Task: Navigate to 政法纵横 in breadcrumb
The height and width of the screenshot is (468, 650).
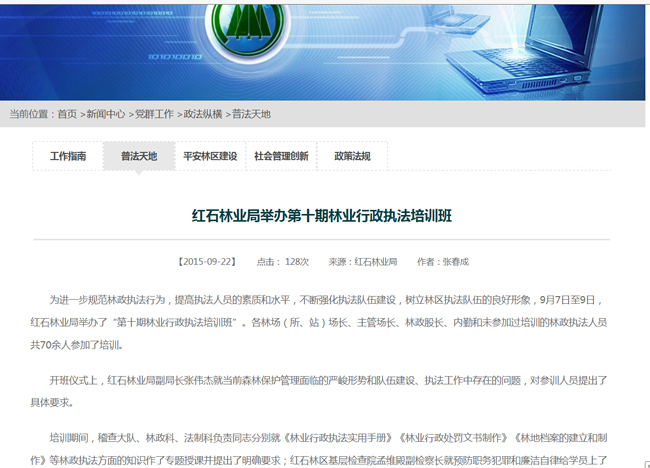Action: [x=203, y=114]
